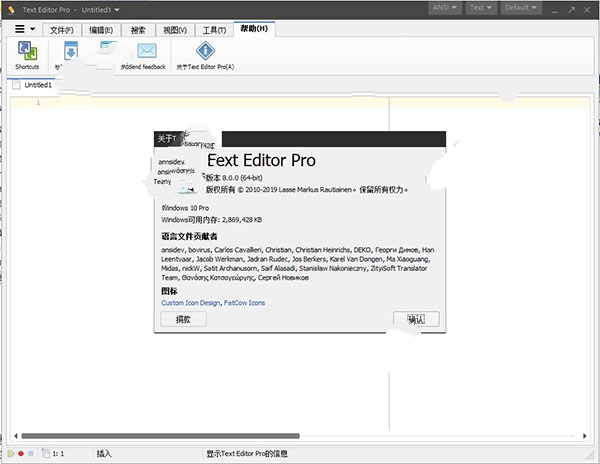Click the pencil app icon in title bar
Screen dimensions: 600x464
[x=11, y=9]
